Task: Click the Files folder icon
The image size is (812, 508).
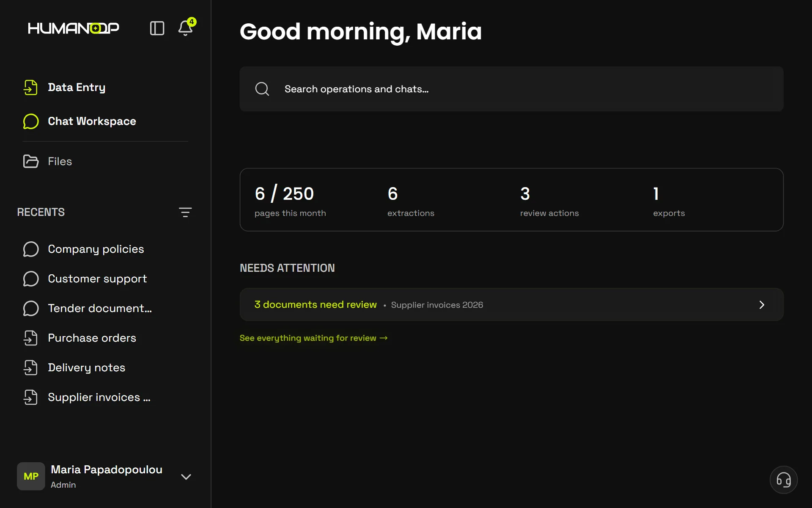Action: click(x=30, y=161)
